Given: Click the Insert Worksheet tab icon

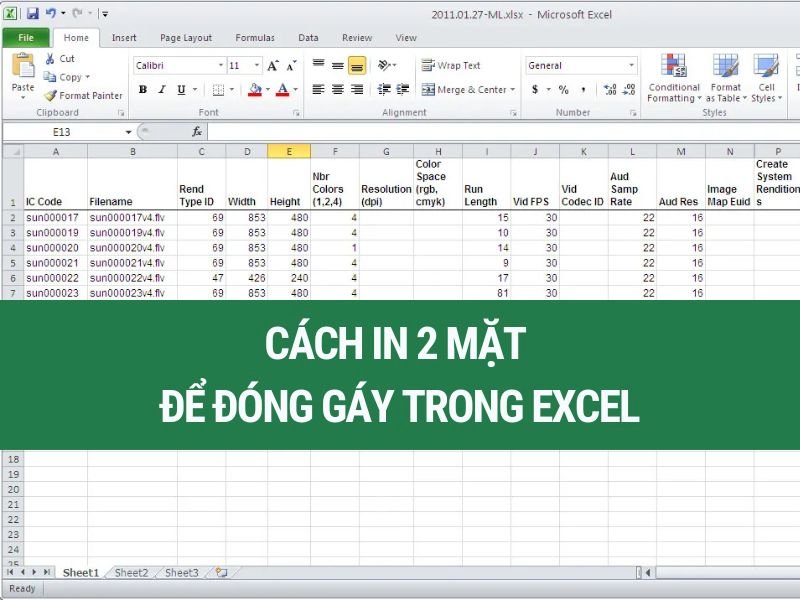Looking at the screenshot, I should (x=221, y=572).
